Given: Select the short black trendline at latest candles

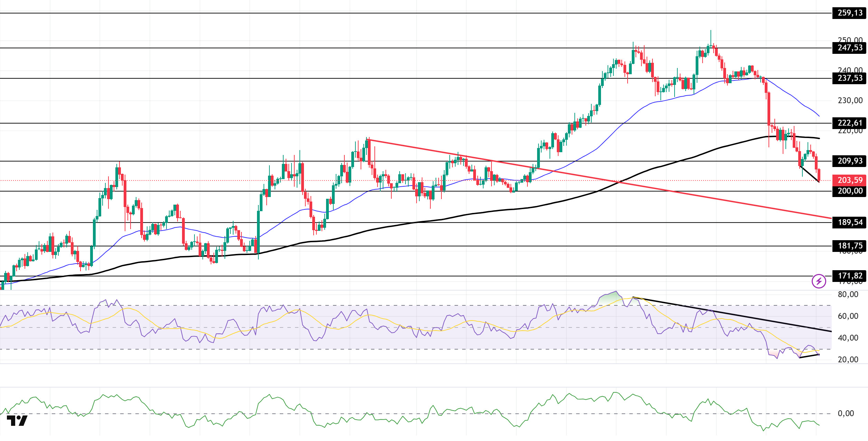Looking at the screenshot, I should [809, 174].
